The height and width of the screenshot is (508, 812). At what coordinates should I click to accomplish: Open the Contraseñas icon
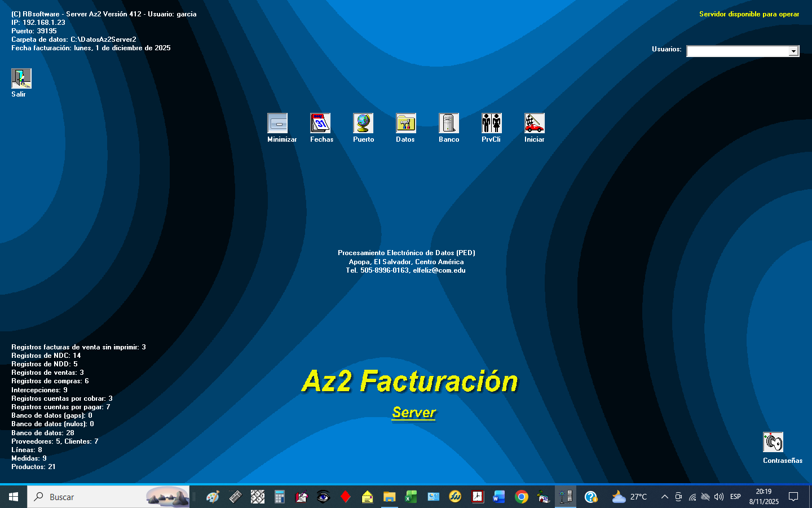coord(773,442)
